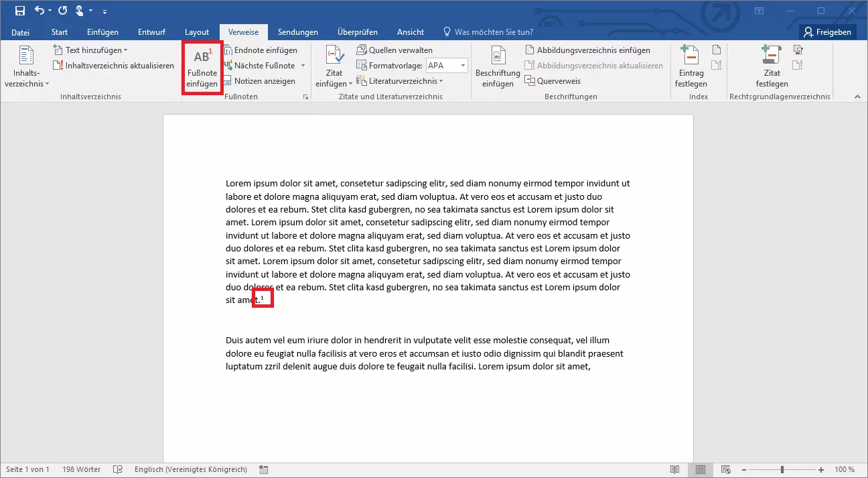Click Beschriftung einfügen

(498, 67)
